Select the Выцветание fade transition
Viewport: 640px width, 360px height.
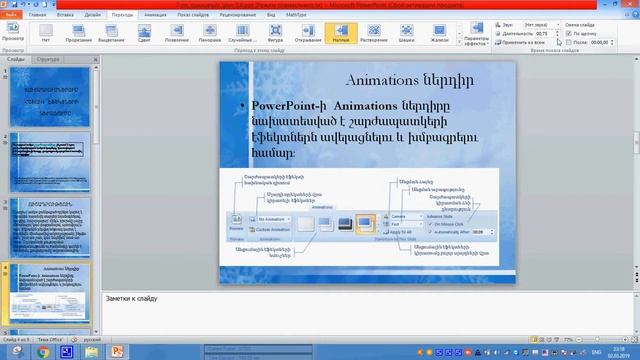coord(111,33)
